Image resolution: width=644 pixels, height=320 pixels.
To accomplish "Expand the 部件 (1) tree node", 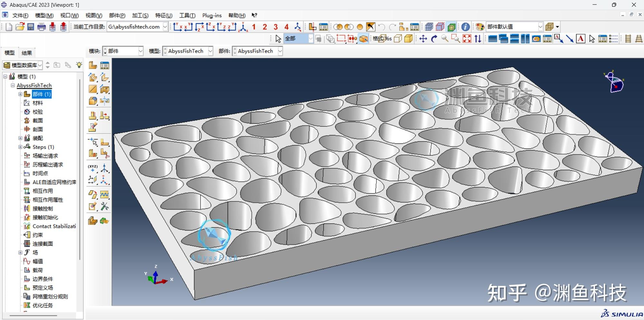I will 20,94.
